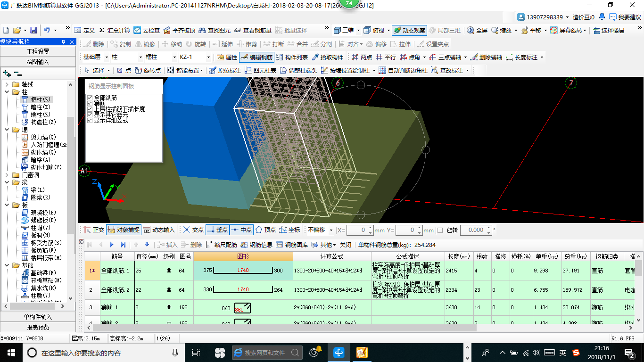The image size is (644, 362).
Task: Open the 三维 view dropdown arrow
Action: [x=358, y=30]
